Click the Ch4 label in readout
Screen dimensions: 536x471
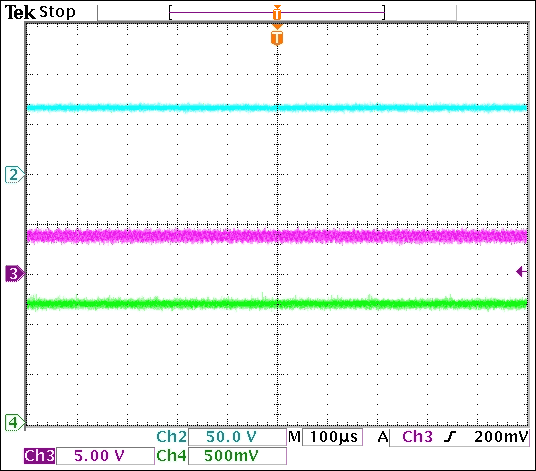pos(172,456)
